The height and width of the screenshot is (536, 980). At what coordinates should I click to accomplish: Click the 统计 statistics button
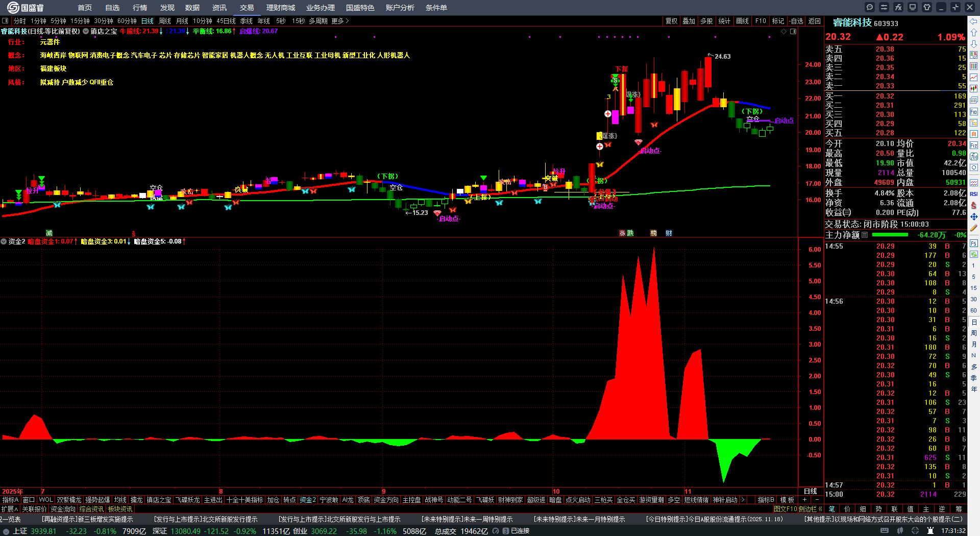724,21
